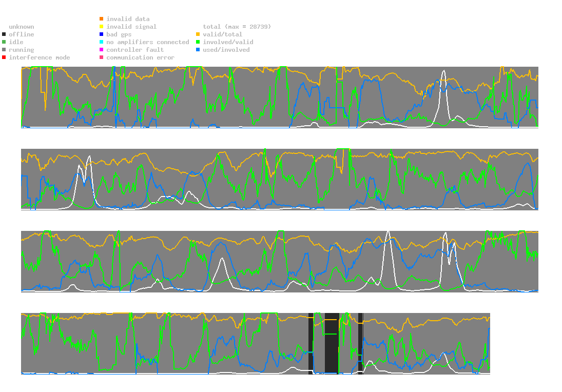The image size is (562, 392).
Task: Click the 'bad gps' legend label
Action: click(x=119, y=34)
